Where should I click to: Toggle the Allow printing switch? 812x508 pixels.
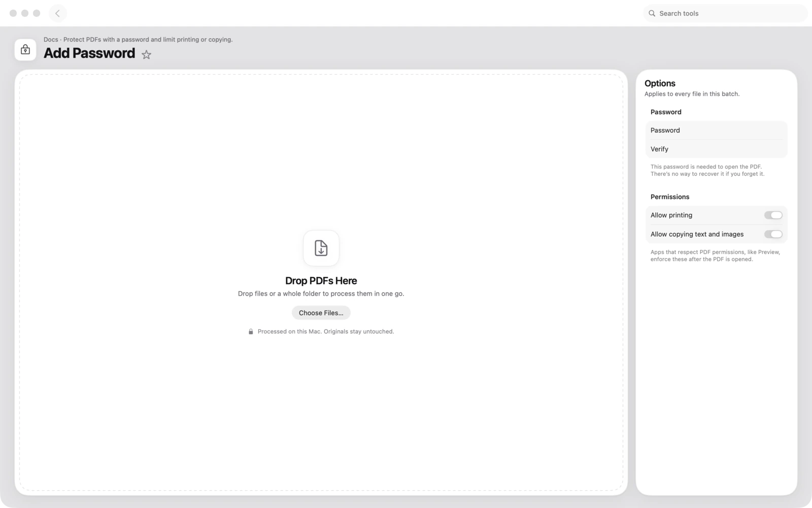[x=773, y=215]
